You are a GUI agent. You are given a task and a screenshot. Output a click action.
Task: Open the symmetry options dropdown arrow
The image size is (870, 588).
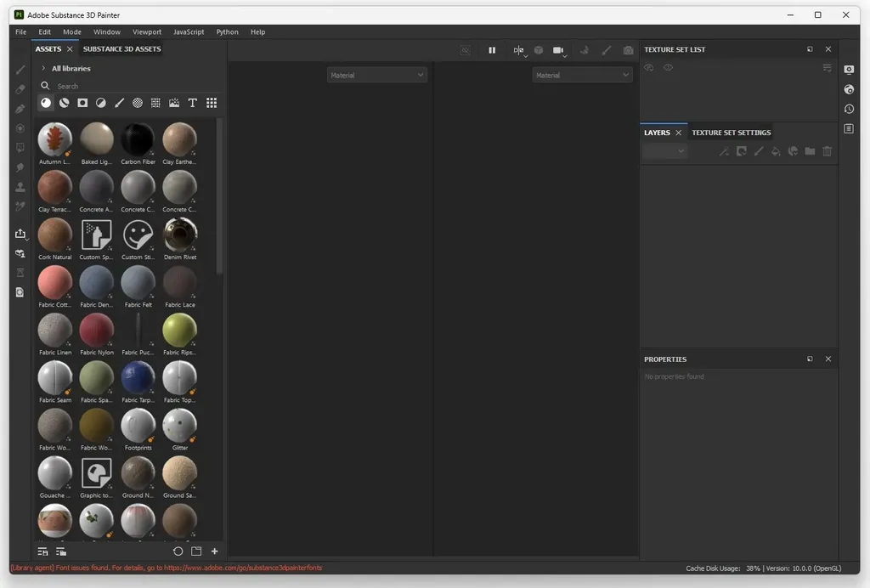click(525, 56)
